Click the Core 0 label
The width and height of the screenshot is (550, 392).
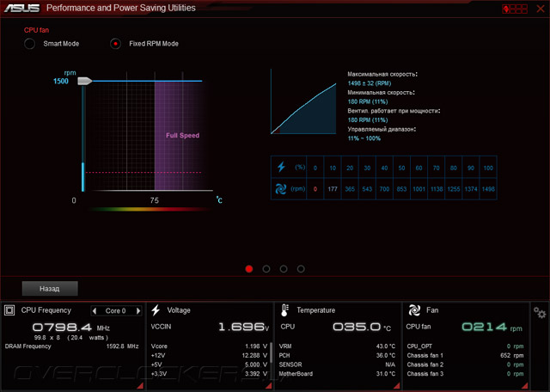pyautogui.click(x=115, y=311)
